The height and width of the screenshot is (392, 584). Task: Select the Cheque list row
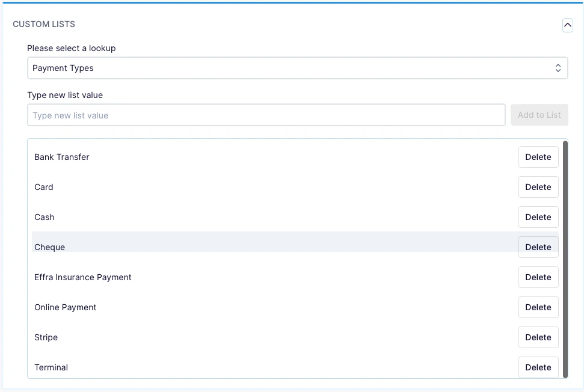[x=241, y=247]
